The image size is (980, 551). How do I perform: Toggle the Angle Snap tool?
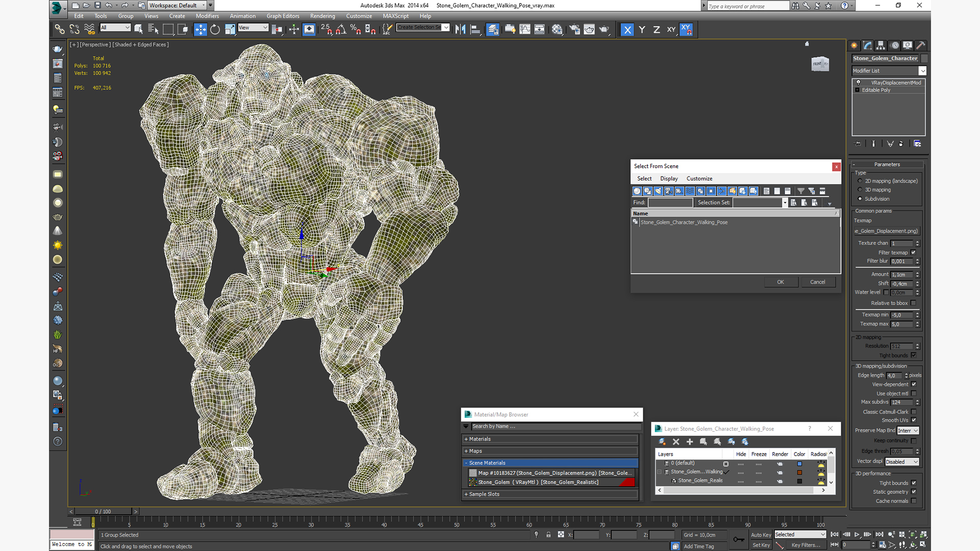click(x=341, y=30)
